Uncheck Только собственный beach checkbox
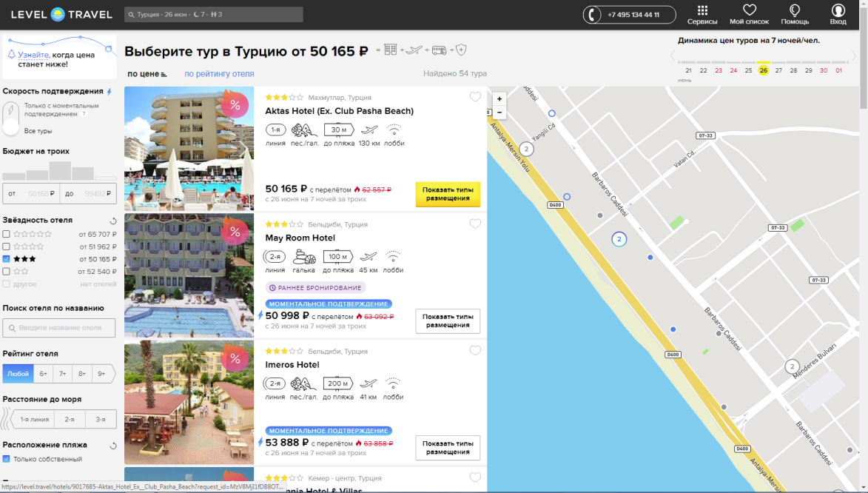This screenshot has height=493, width=868. tap(6, 459)
